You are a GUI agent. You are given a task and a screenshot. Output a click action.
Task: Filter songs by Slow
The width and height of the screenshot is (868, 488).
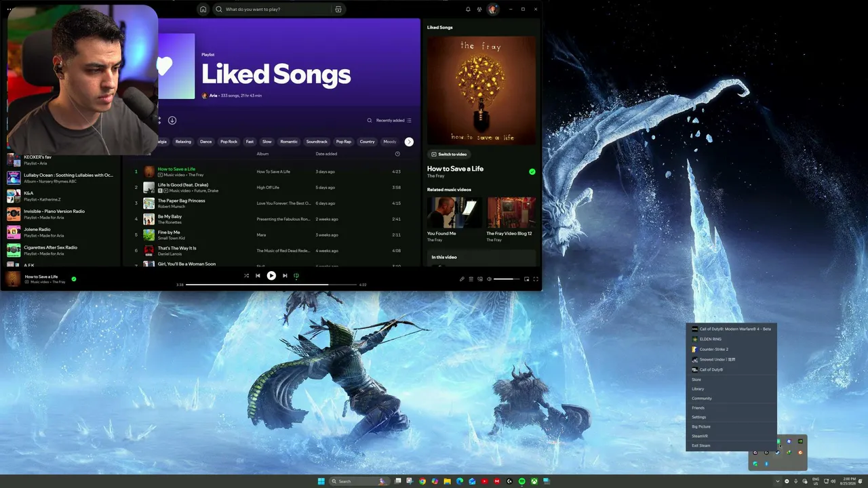(267, 142)
